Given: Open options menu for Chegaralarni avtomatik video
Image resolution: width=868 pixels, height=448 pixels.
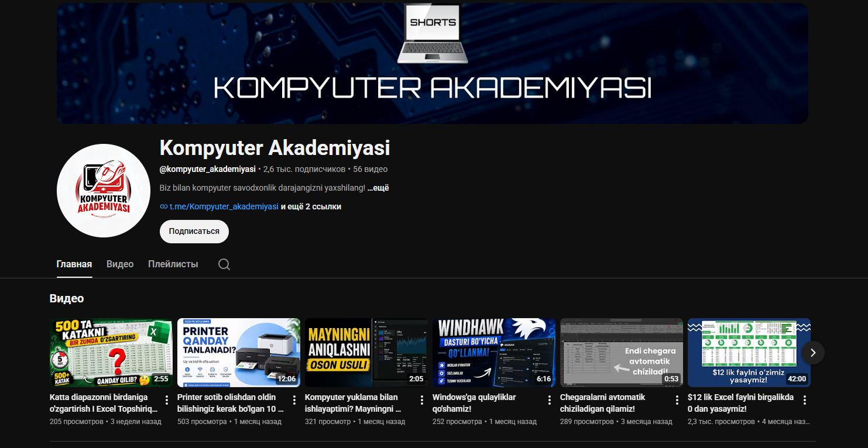Looking at the screenshot, I should click(x=677, y=400).
